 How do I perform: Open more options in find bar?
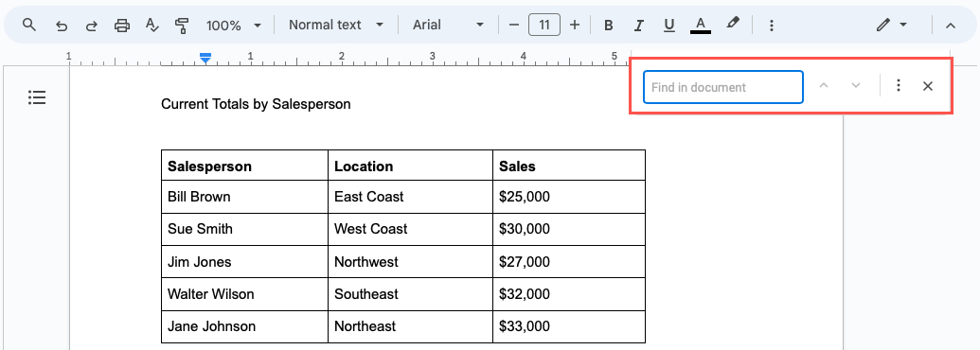pos(899,86)
